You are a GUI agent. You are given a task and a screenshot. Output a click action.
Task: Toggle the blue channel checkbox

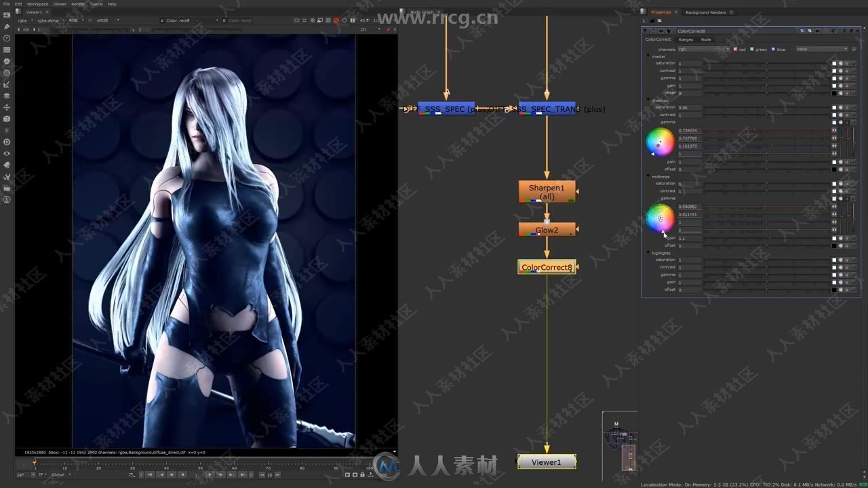pos(773,49)
